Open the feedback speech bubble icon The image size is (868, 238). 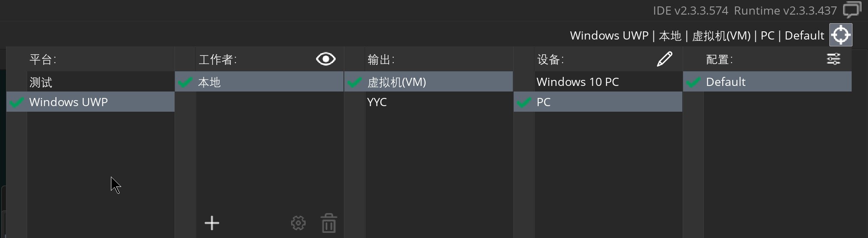(x=851, y=10)
